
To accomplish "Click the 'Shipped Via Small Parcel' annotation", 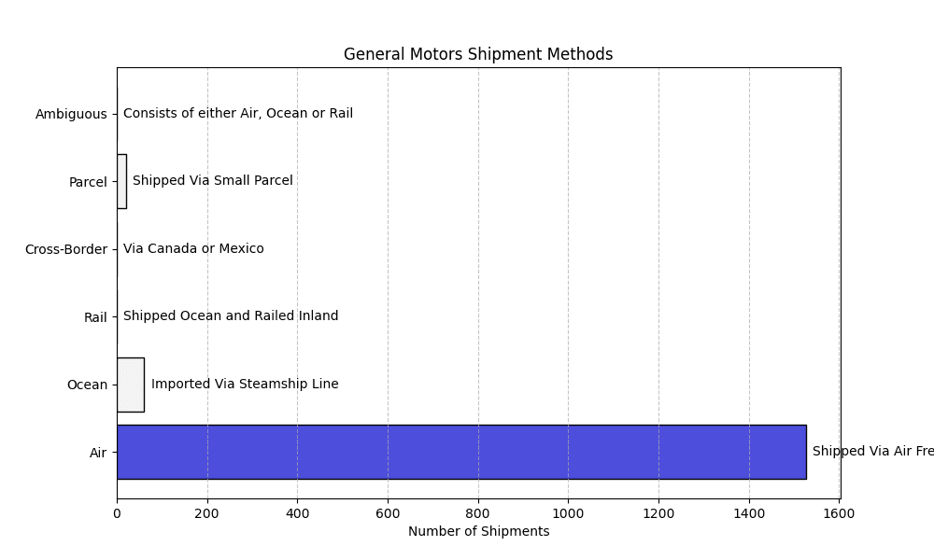I will point(213,180).
